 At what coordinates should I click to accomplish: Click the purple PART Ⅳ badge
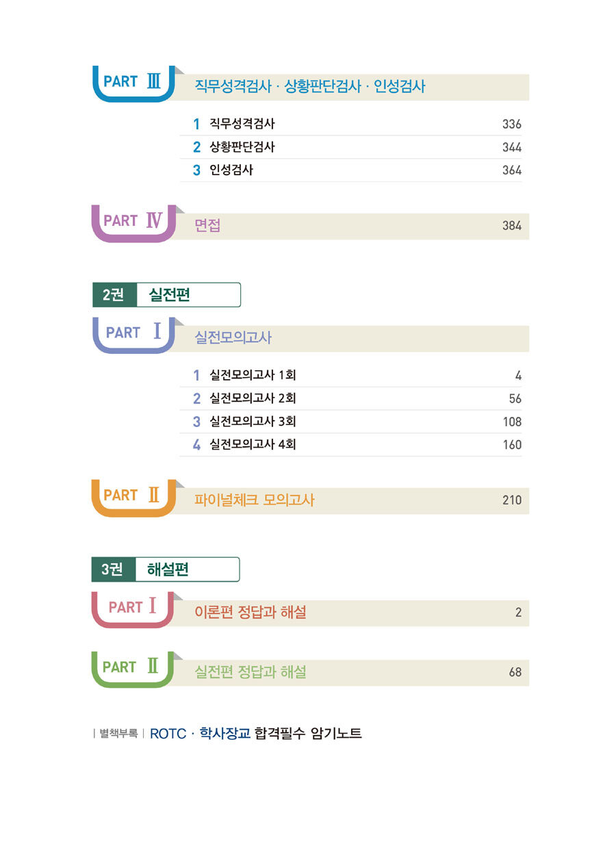pyautogui.click(x=133, y=223)
